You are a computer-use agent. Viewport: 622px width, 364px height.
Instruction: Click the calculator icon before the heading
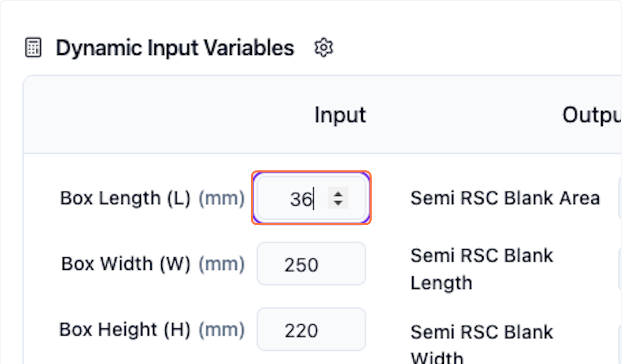click(x=33, y=48)
